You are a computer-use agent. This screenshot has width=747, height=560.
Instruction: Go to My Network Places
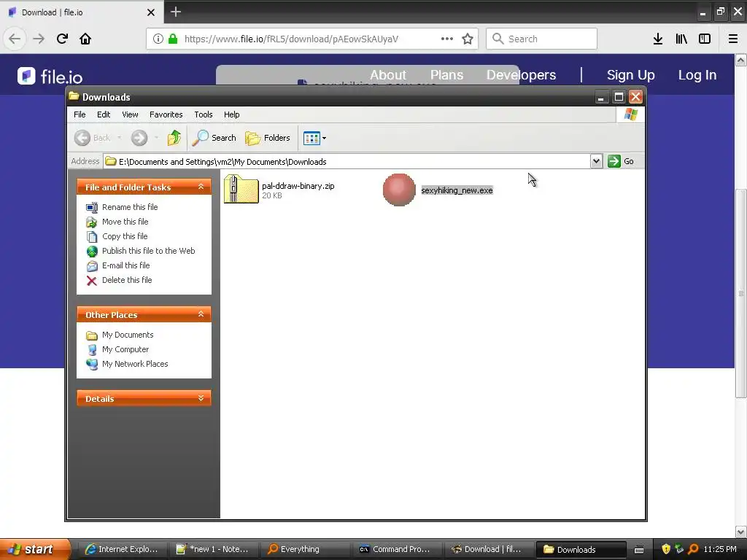pos(135,364)
